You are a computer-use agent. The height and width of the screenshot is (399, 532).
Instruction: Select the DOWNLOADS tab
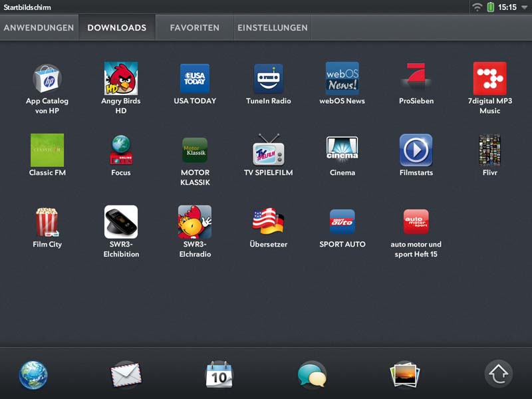click(117, 27)
